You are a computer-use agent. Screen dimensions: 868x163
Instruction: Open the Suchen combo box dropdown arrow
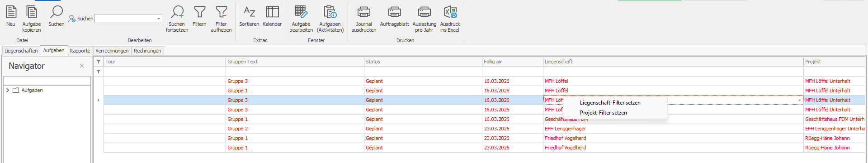(x=159, y=19)
